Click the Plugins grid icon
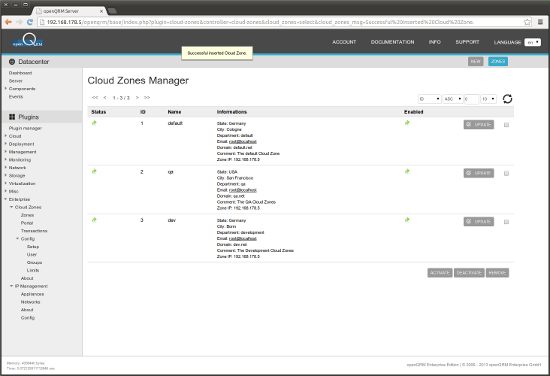550x376 pixels. (12, 117)
